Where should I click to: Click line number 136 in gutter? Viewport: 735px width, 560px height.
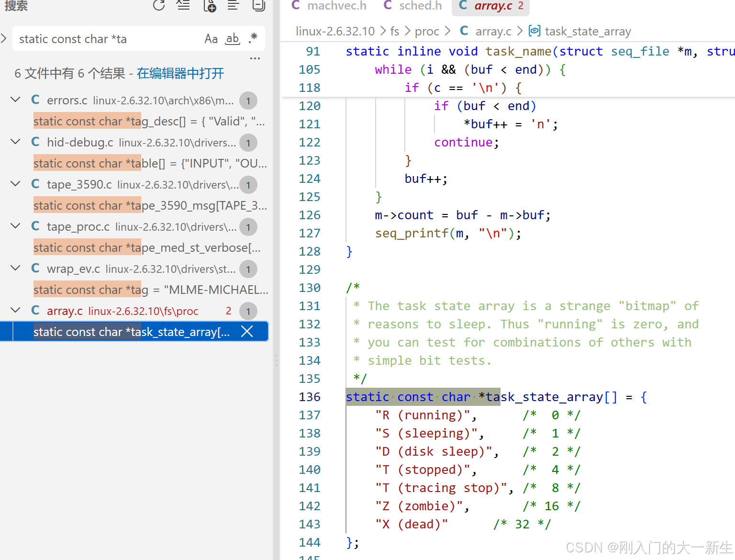(x=310, y=397)
